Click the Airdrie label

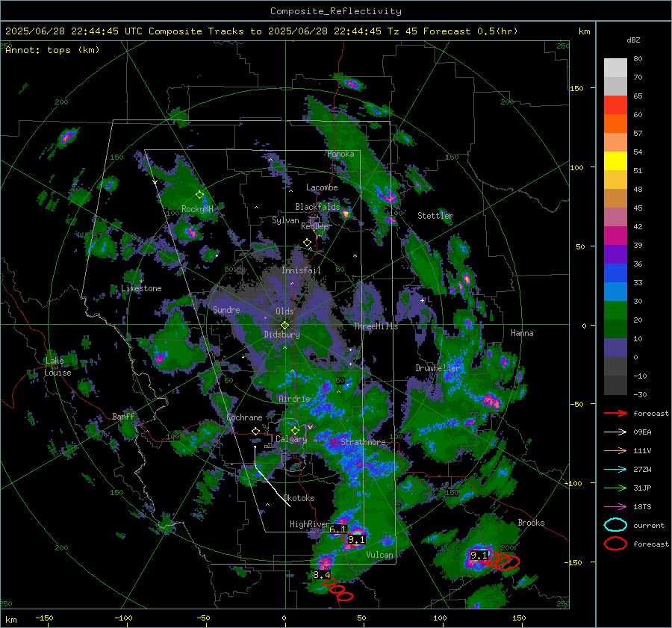(x=294, y=399)
